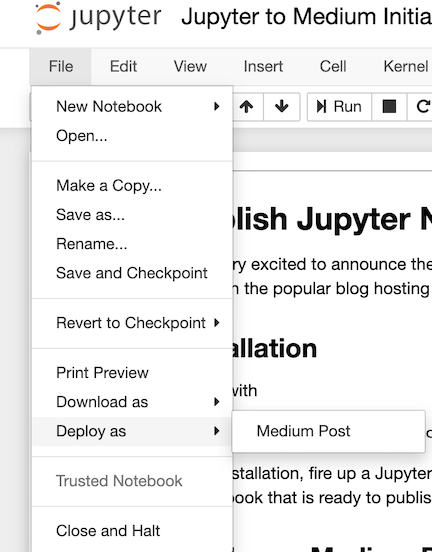Image resolution: width=432 pixels, height=552 pixels.
Task: Click the Jupyter logo icon
Action: (x=48, y=18)
